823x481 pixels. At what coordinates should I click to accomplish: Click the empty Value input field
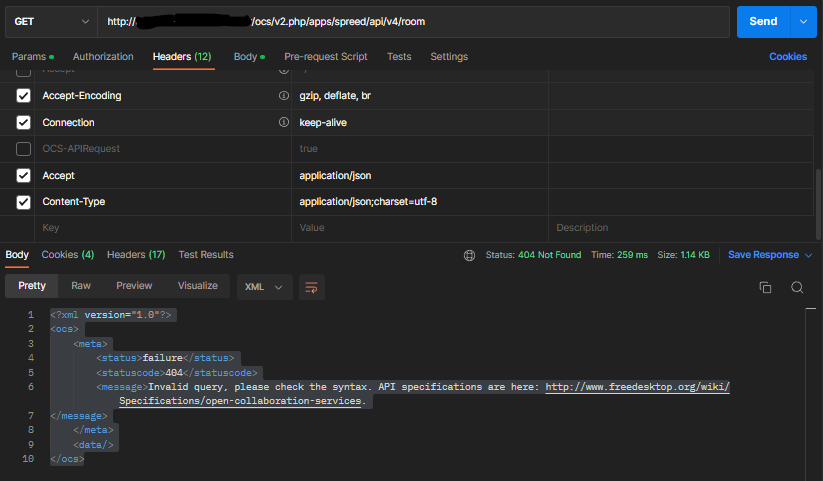(420, 228)
